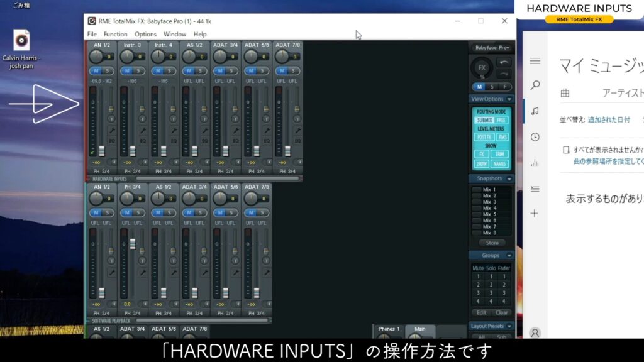Toggle RMS level meters option
Viewport: 644px width, 362px height.
(x=502, y=137)
